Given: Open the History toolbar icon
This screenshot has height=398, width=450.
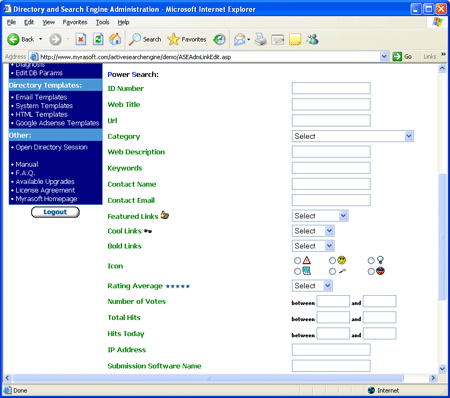Looking at the screenshot, I should coord(219,39).
